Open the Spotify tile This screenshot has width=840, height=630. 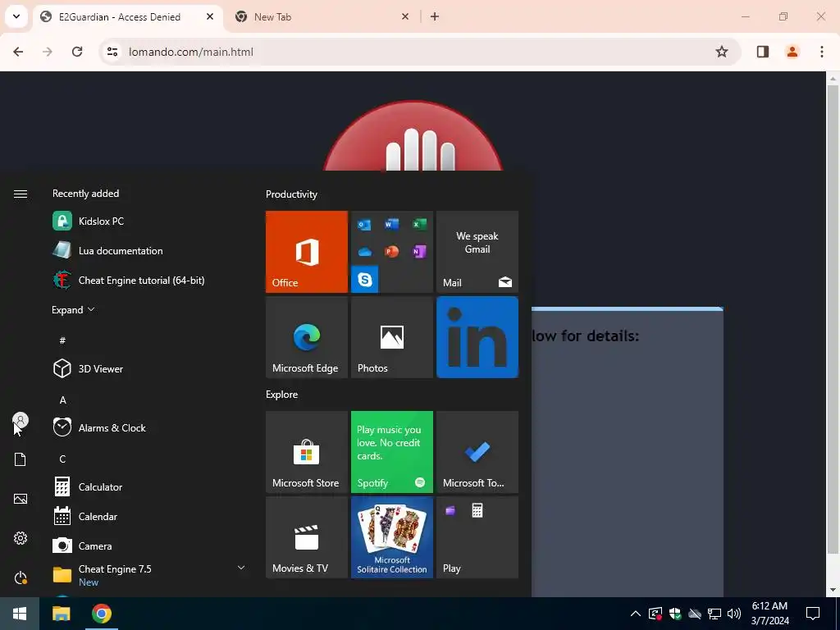point(391,452)
